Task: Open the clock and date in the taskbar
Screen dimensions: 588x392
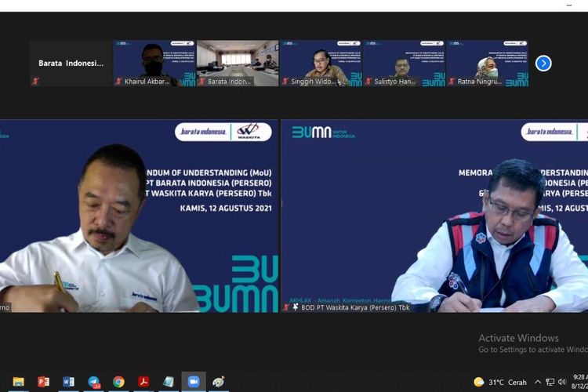Action: pyautogui.click(x=579, y=382)
